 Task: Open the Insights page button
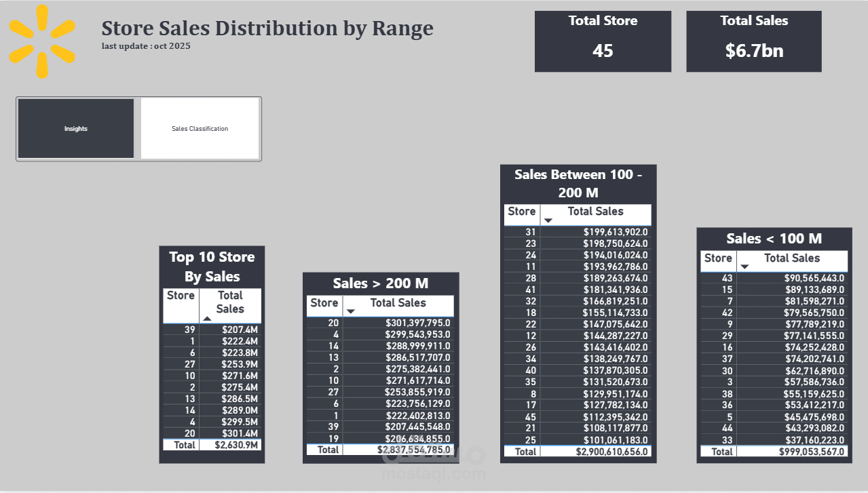[x=76, y=129]
